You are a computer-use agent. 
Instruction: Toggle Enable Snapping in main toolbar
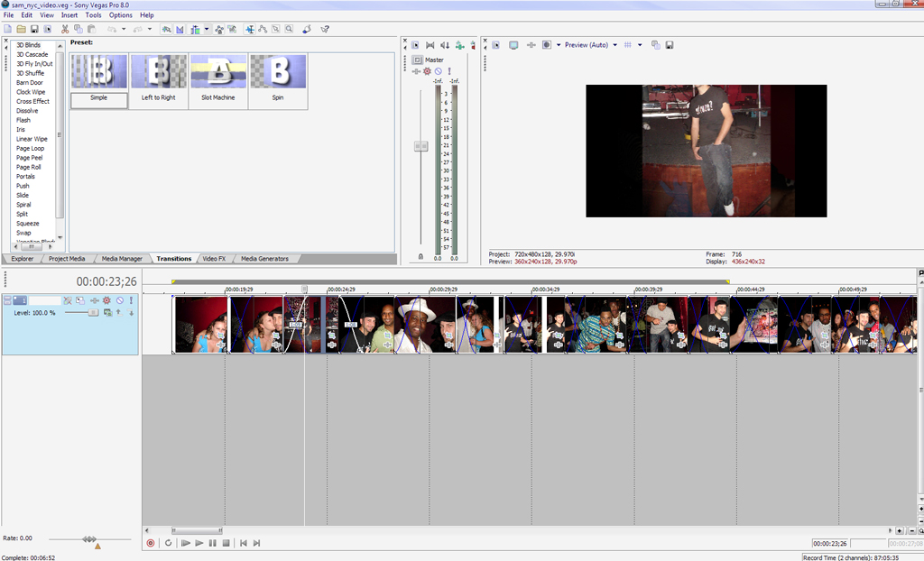tap(166, 29)
